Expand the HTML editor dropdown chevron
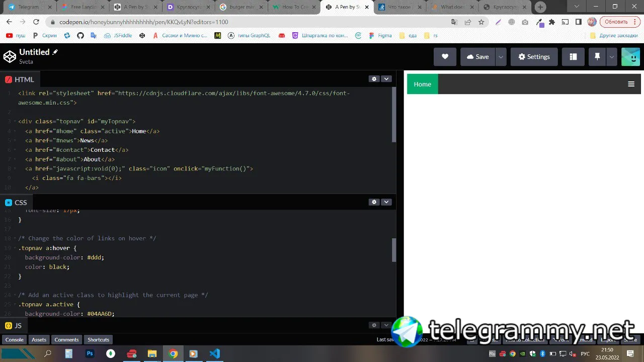This screenshot has height=362, width=644. pos(386,79)
